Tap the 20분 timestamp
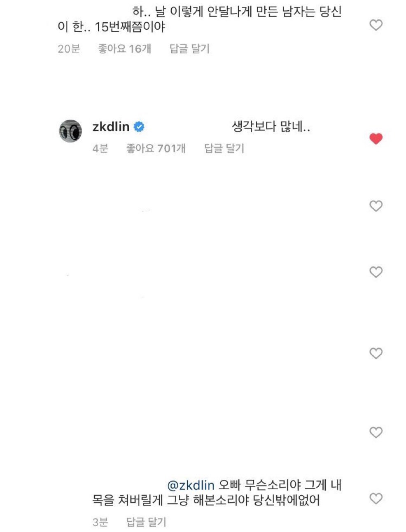406x532 pixels. pyautogui.click(x=69, y=49)
